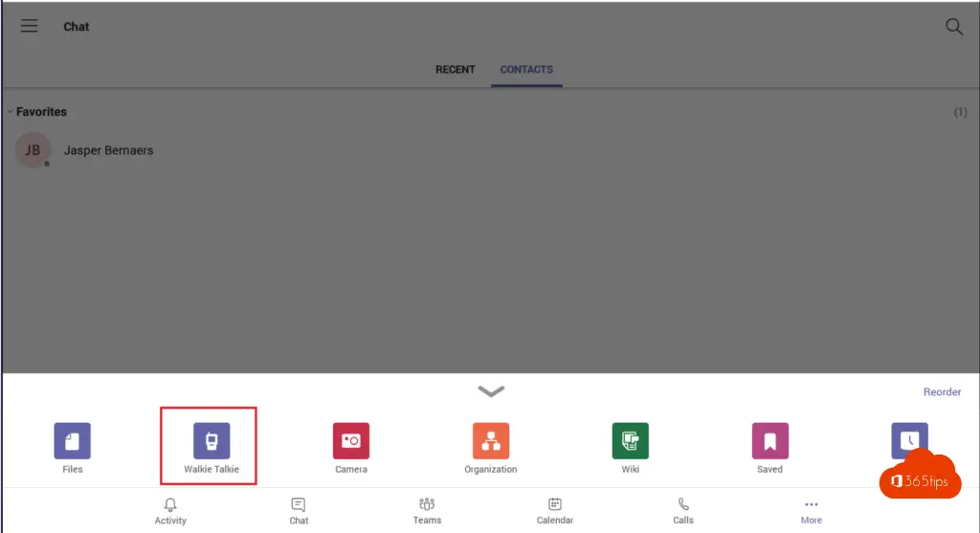The width and height of the screenshot is (980, 533).
Task: Open the Camera app icon
Action: pyautogui.click(x=351, y=441)
